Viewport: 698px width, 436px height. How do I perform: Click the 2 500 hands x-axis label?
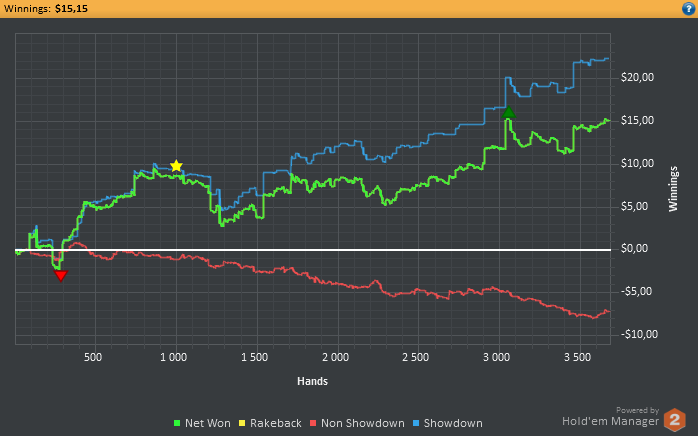pos(416,357)
